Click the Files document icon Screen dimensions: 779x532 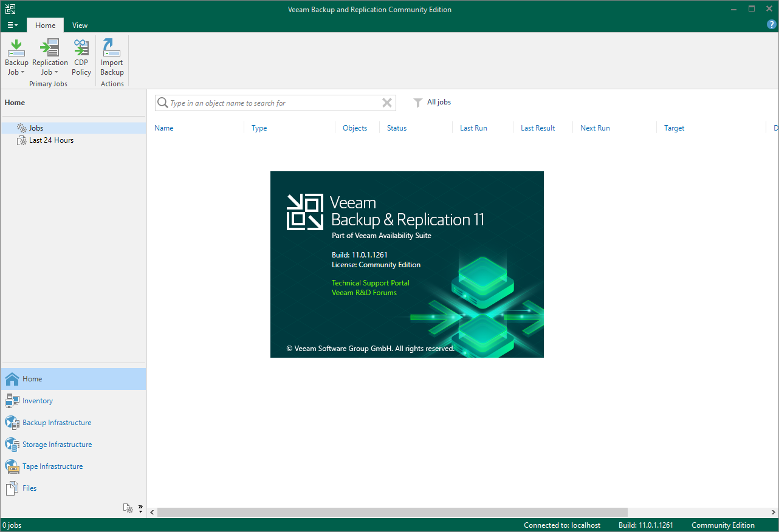12,488
